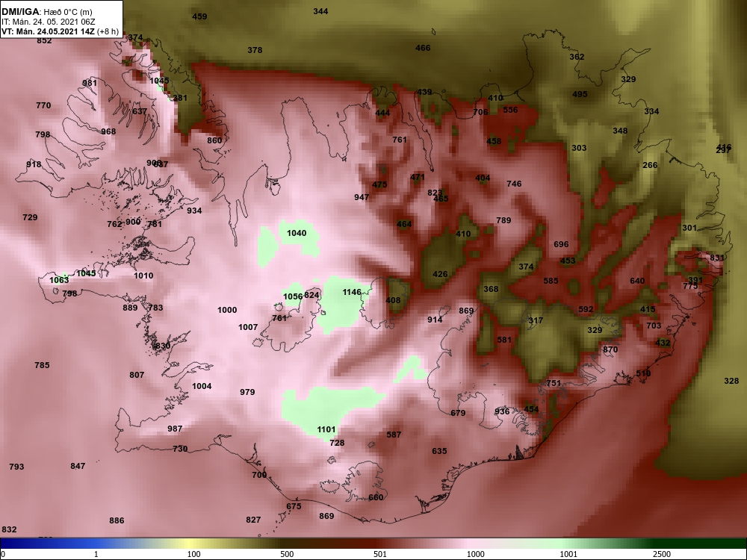The image size is (747, 560).
Task: Click the map value 640
Action: (637, 281)
